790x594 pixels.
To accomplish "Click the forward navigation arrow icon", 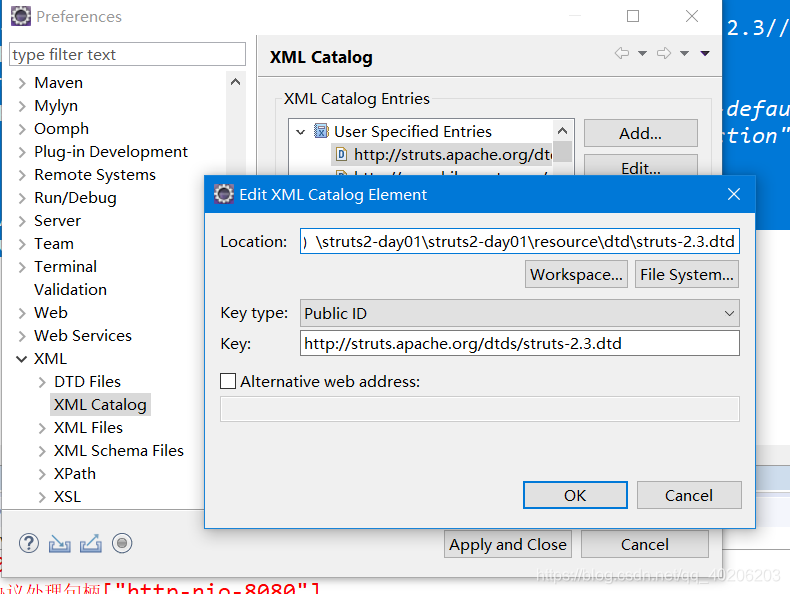I will [664, 53].
